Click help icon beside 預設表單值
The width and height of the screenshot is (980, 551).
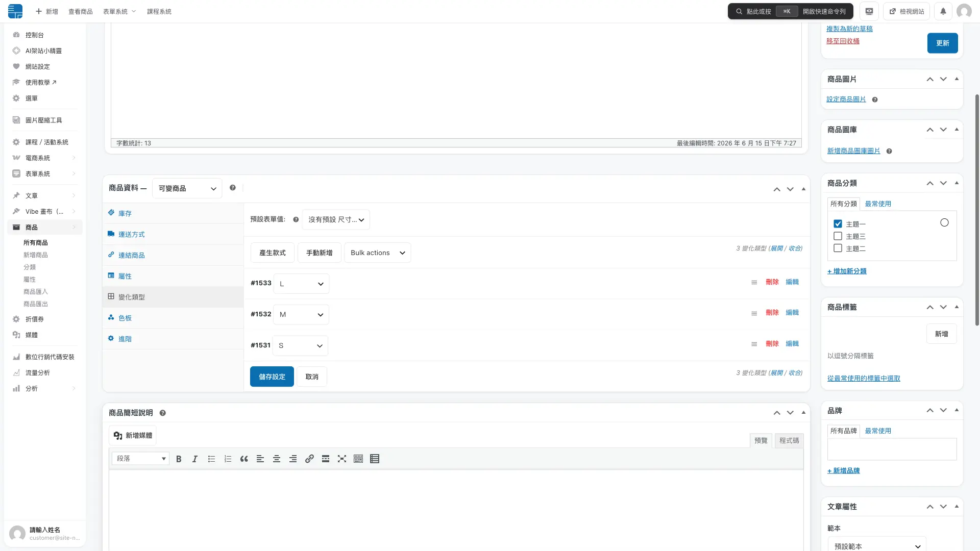tap(296, 219)
